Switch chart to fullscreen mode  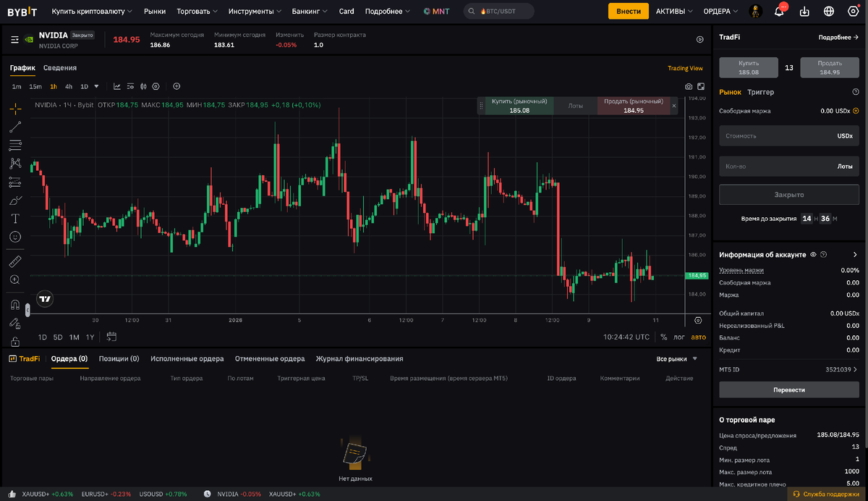[x=700, y=87]
